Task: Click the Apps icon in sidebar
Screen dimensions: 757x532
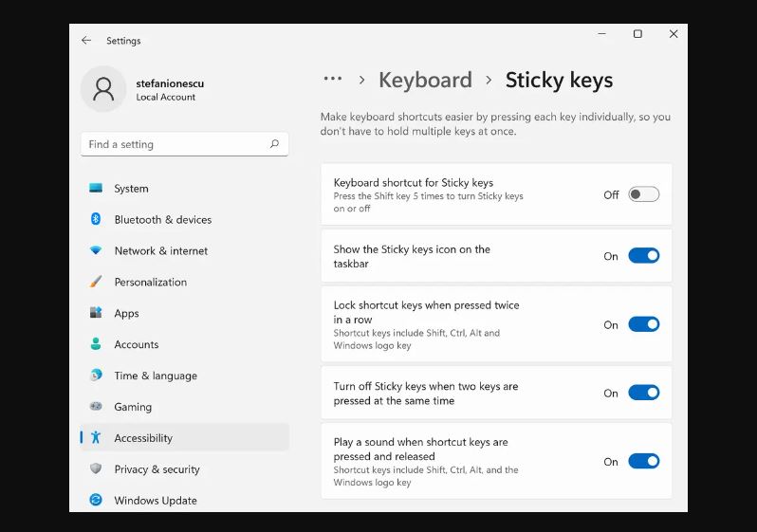Action: pyautogui.click(x=96, y=313)
